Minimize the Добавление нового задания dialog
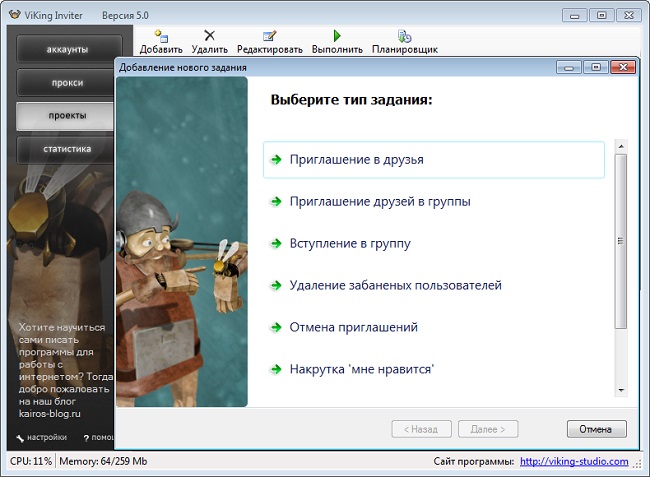The width and height of the screenshot is (650, 477). 569,67
